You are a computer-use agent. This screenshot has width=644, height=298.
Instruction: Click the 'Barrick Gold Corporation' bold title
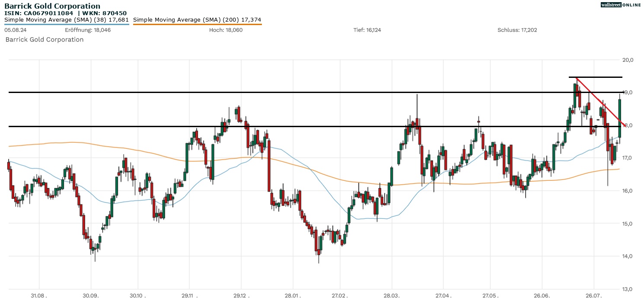click(52, 6)
